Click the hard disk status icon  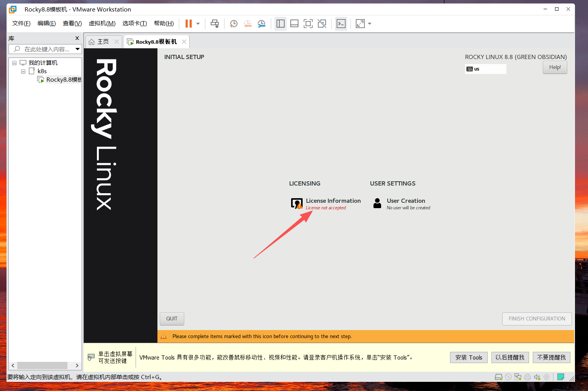pyautogui.click(x=499, y=377)
